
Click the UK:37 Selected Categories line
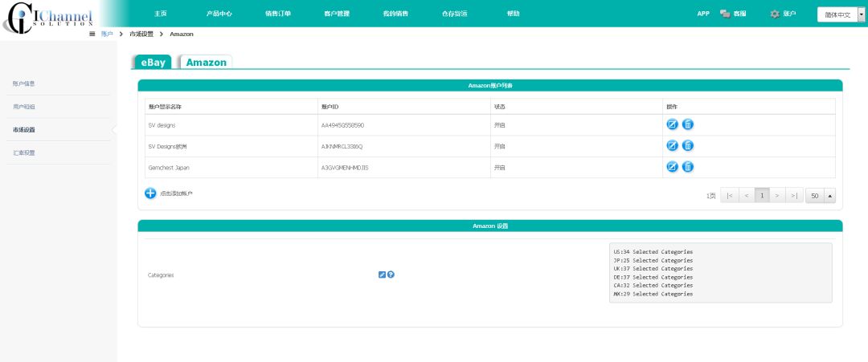pos(653,269)
